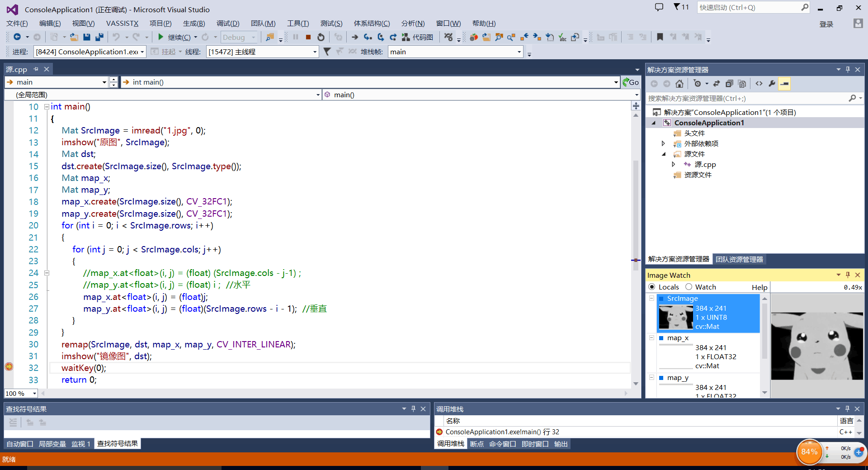Open the VASSISTX menu
Screen dimensions: 868x470
click(122, 23)
